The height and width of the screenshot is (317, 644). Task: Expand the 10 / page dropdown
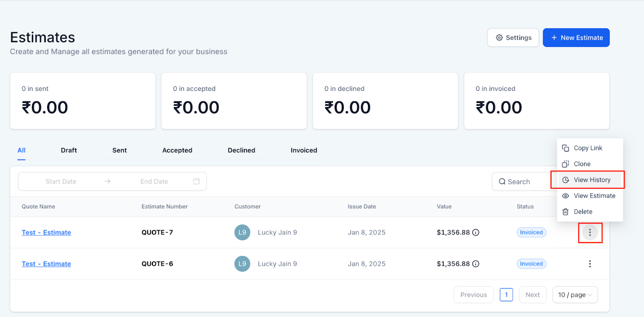tap(575, 295)
